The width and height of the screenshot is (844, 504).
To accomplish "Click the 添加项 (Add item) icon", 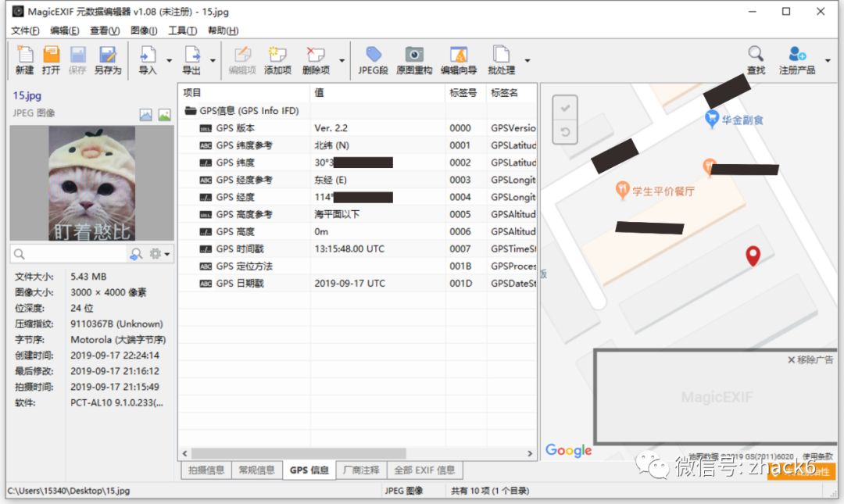I will 277,59.
